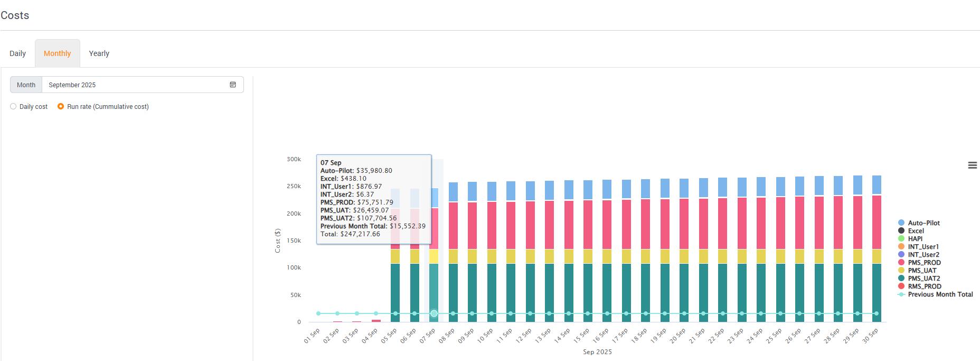Toggle Auto-Pilot series legend marker
Viewport: 980px width, 361px height.
click(901, 223)
